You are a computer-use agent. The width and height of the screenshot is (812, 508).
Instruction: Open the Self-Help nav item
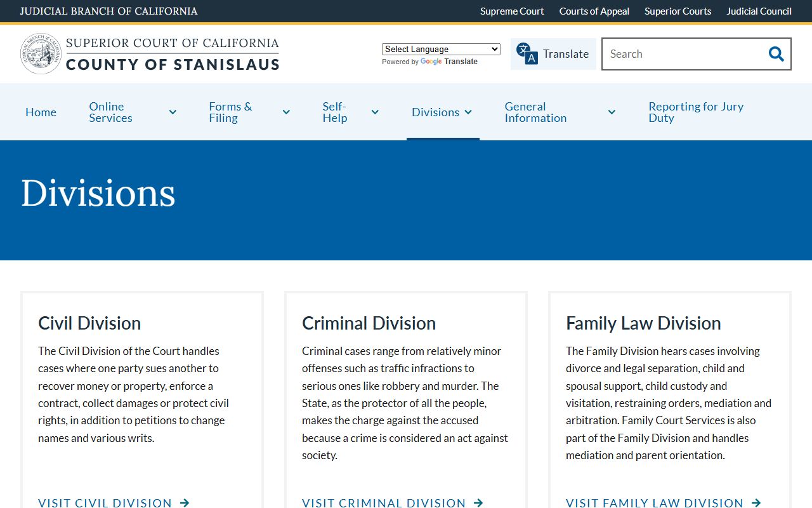pos(334,112)
